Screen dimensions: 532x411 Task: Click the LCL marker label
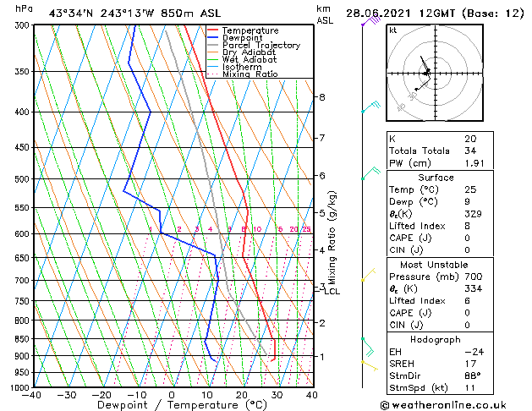[x=332, y=292]
